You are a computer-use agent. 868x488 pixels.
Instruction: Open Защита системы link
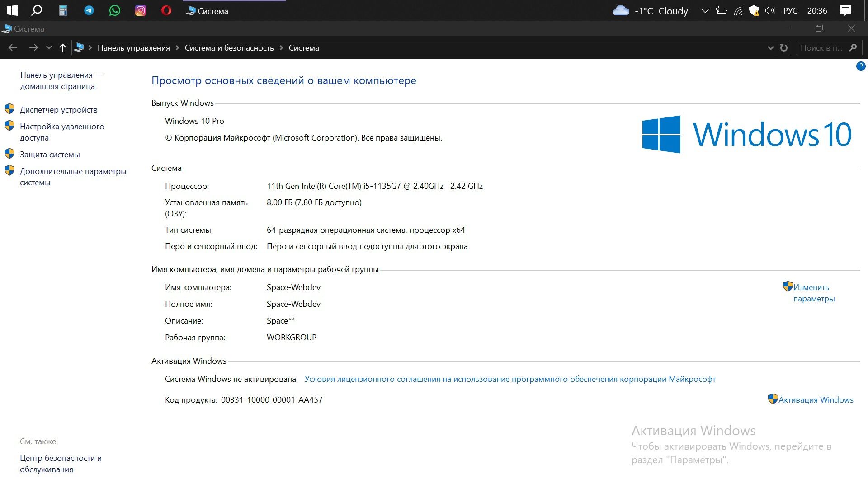[x=50, y=155]
